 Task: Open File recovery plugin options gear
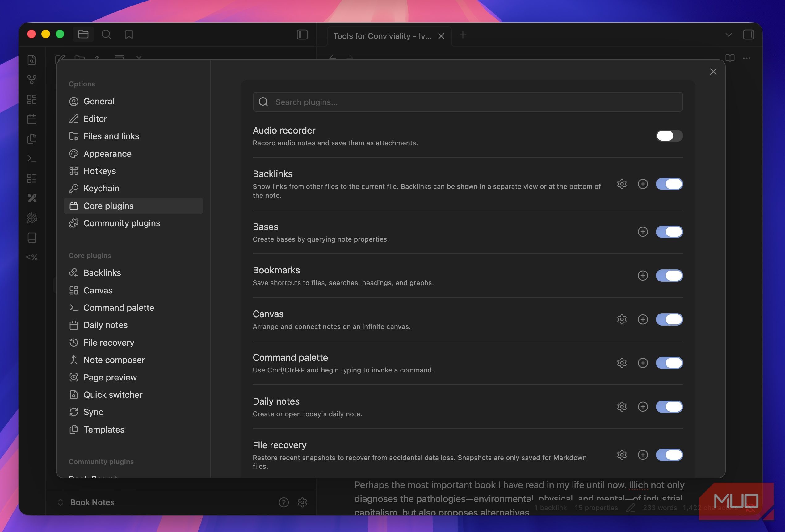click(x=622, y=455)
